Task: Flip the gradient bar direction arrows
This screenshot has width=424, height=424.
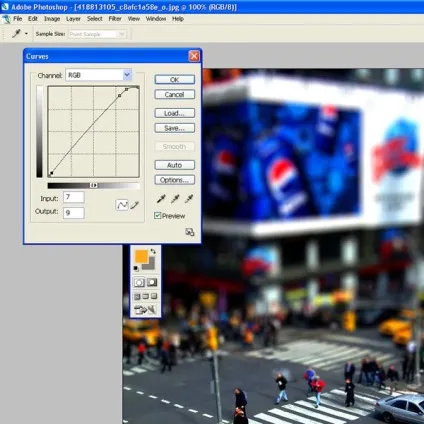Action: click(94, 185)
